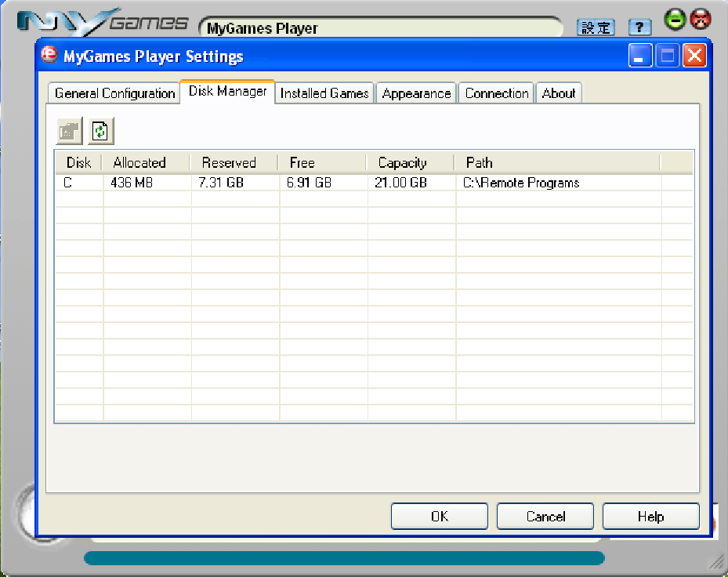
Task: Show the About tab
Action: point(559,93)
